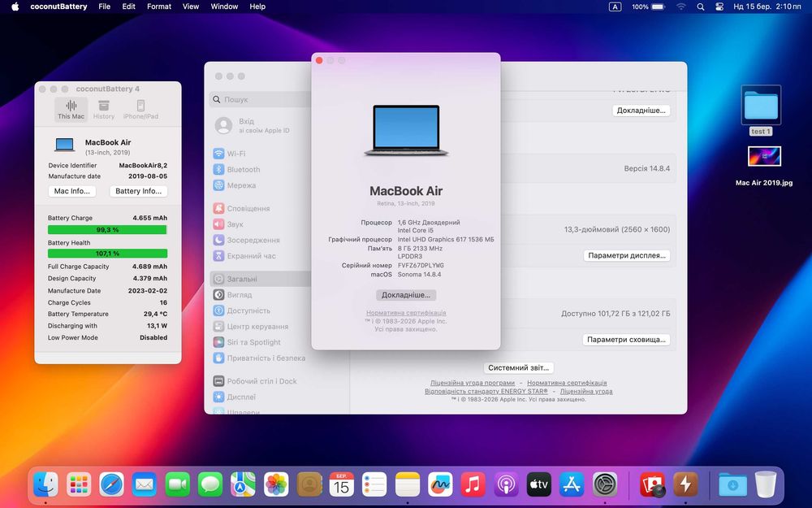Viewport: 812px width, 508px height.
Task: Select the This Mac tab in coconutBattery
Action: point(71,110)
